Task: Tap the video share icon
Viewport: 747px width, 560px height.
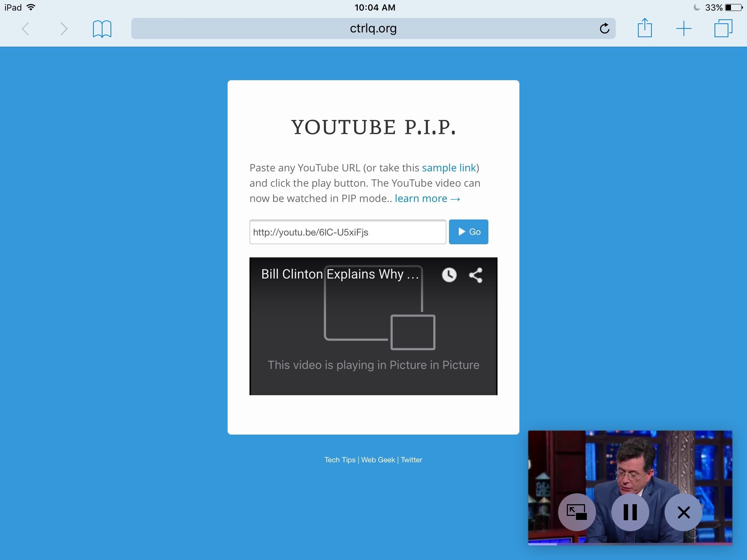Action: click(x=476, y=275)
